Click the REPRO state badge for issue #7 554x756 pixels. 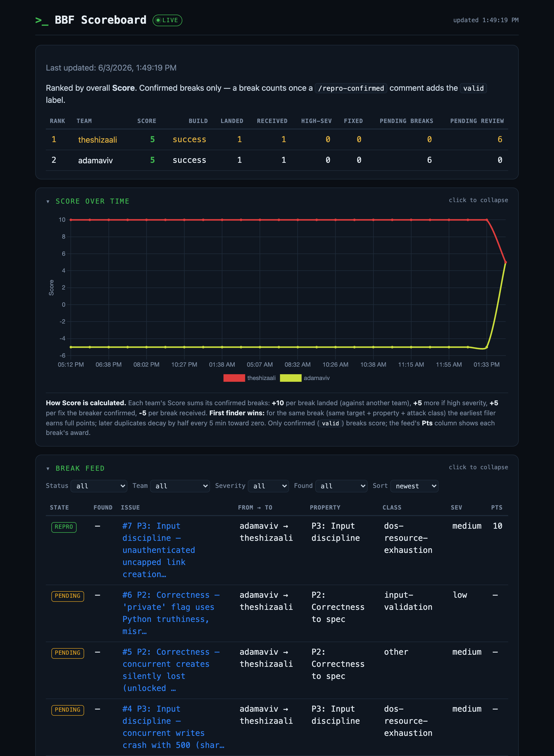pyautogui.click(x=64, y=527)
